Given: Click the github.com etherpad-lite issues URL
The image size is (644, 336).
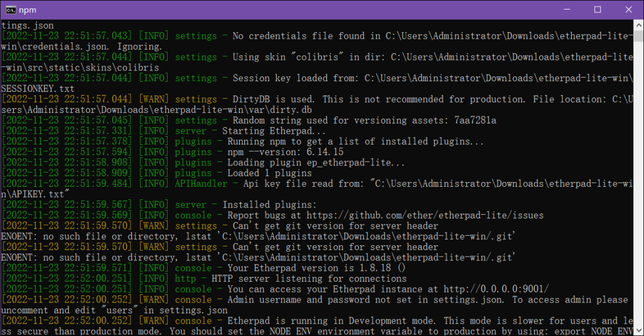Looking at the screenshot, I should (x=425, y=215).
